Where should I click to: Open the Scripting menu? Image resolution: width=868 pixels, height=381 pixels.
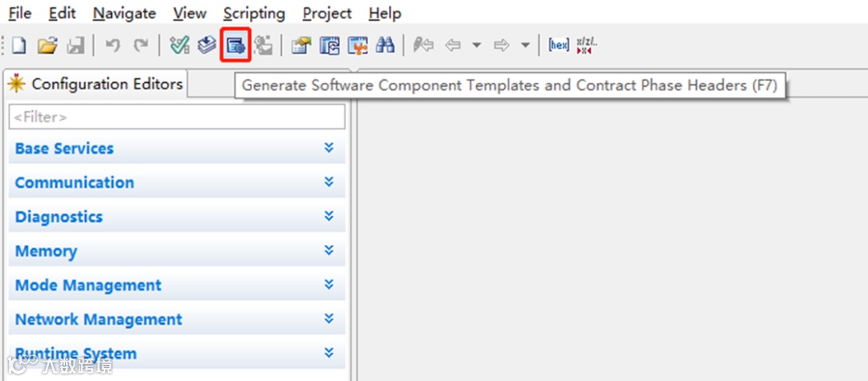point(255,14)
